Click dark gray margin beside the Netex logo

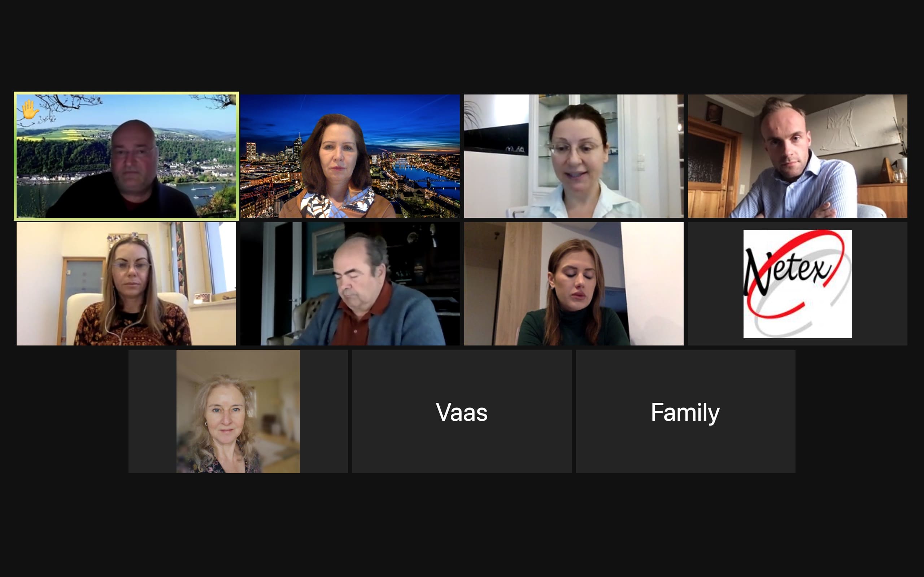coord(715,283)
